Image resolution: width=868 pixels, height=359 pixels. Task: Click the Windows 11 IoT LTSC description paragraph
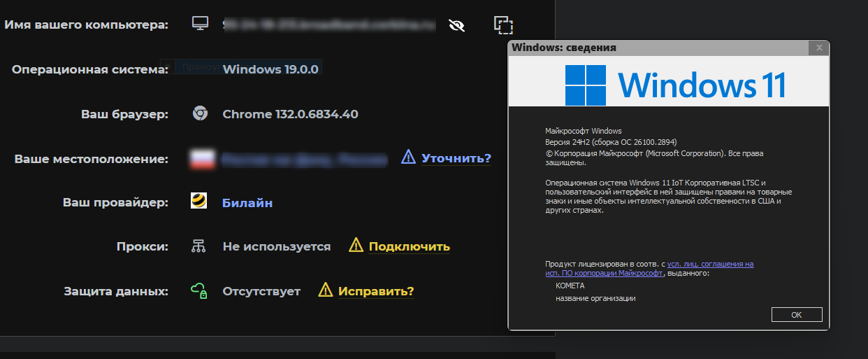(668, 196)
